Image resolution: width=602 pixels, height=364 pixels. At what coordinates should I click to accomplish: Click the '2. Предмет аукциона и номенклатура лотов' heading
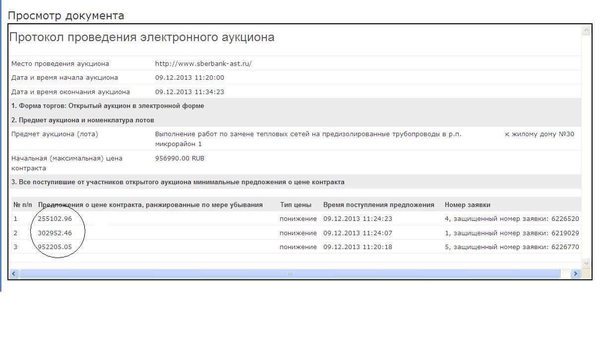click(x=83, y=120)
